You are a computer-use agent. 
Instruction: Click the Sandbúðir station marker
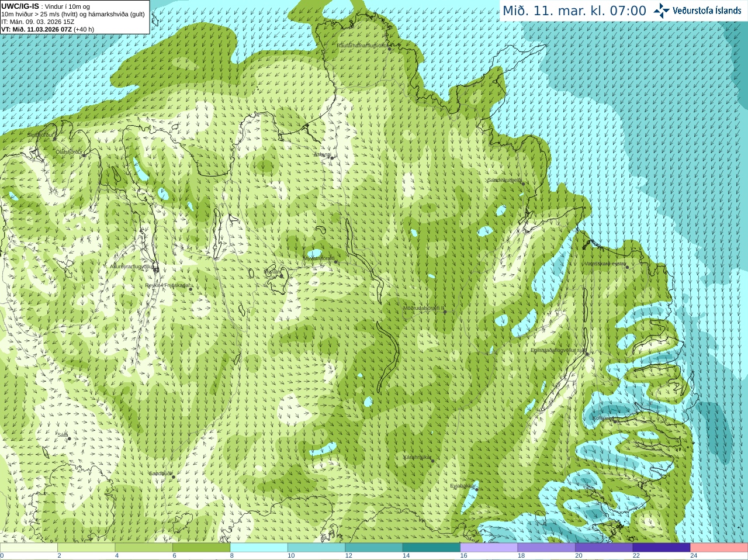coord(173,477)
